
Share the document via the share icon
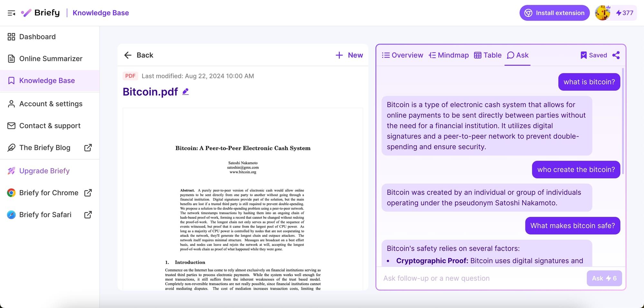(616, 55)
